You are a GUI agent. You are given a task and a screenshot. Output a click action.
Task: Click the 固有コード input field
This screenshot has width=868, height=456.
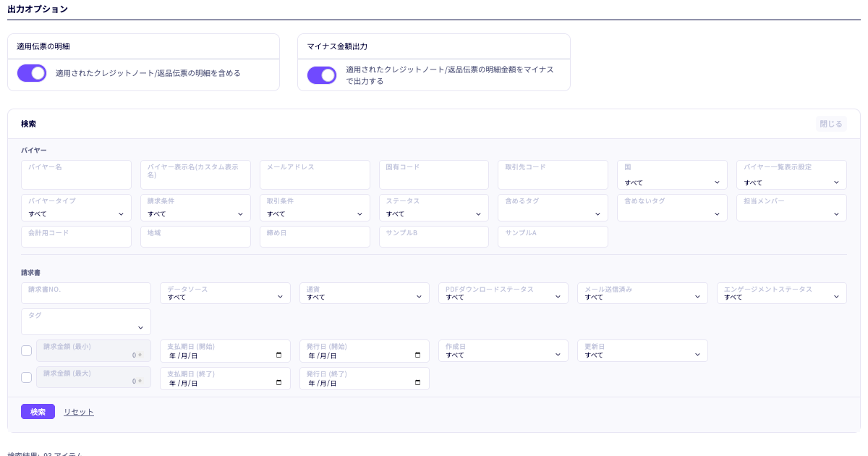coord(434,175)
